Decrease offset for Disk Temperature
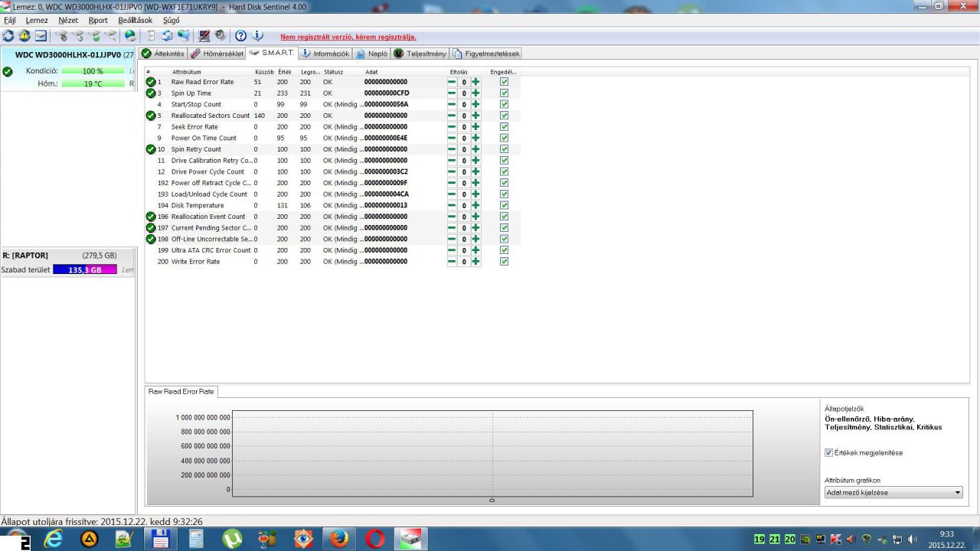Image resolution: width=980 pixels, height=551 pixels. coord(452,205)
